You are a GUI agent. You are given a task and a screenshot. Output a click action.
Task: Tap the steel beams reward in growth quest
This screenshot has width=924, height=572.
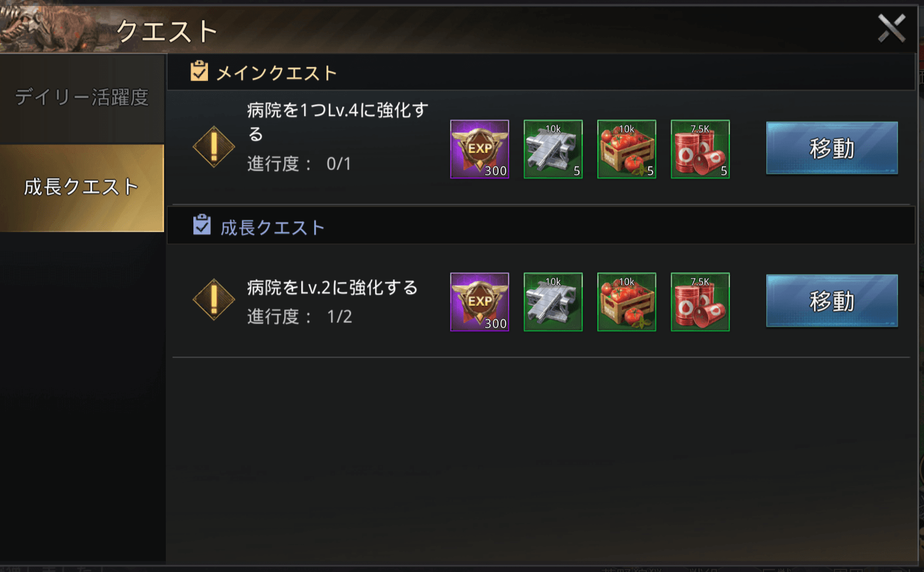pos(553,302)
